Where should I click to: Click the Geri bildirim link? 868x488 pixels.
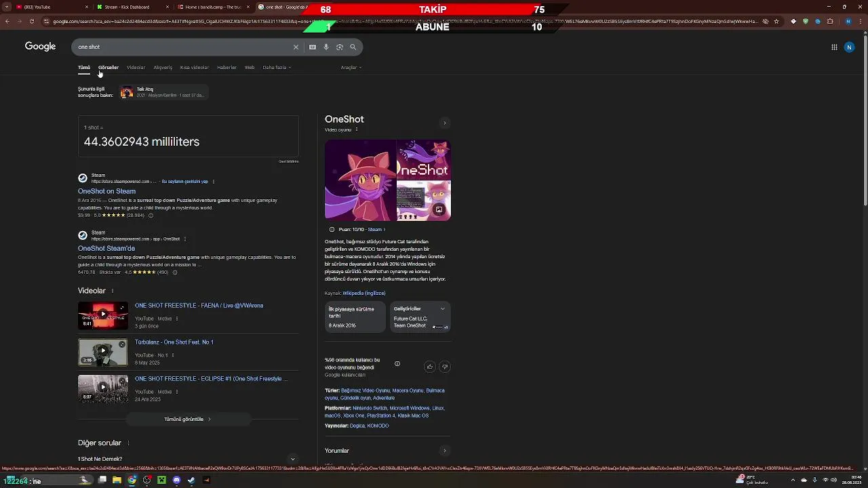coord(288,161)
